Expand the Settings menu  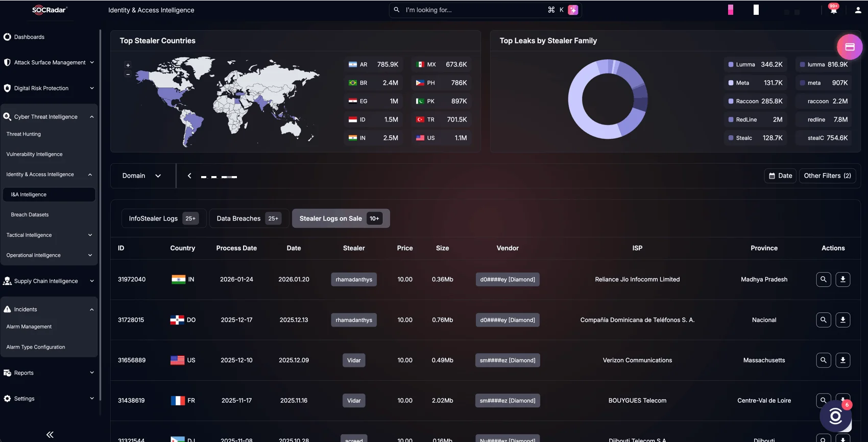pos(49,398)
